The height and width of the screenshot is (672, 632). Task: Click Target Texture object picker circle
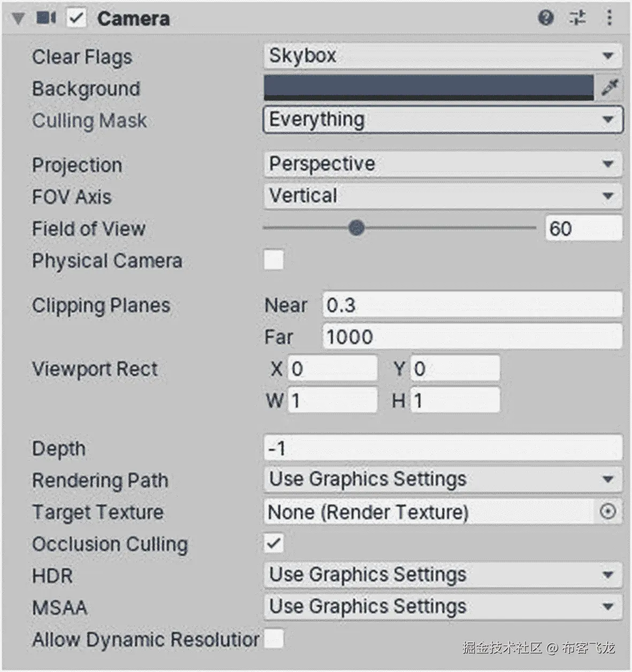click(608, 512)
